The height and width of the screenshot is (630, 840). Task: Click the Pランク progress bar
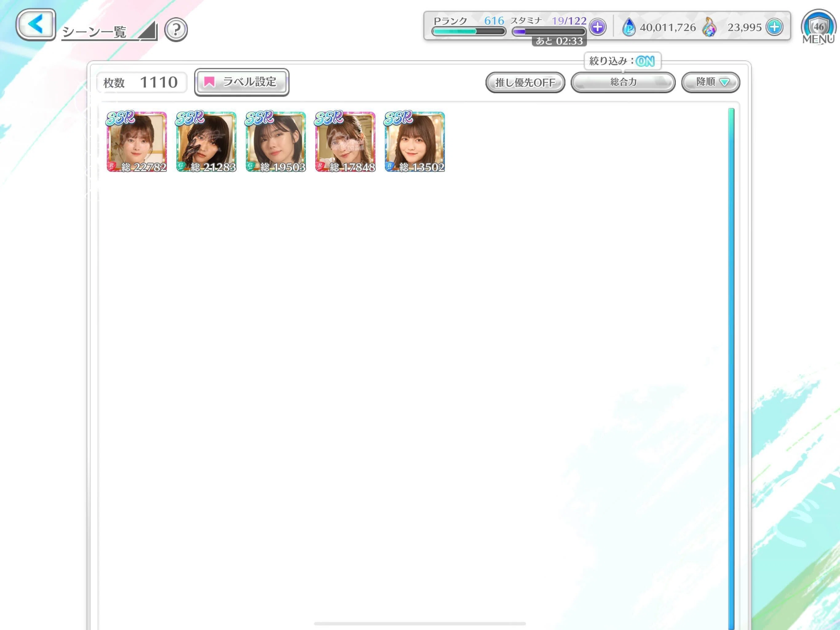[469, 32]
